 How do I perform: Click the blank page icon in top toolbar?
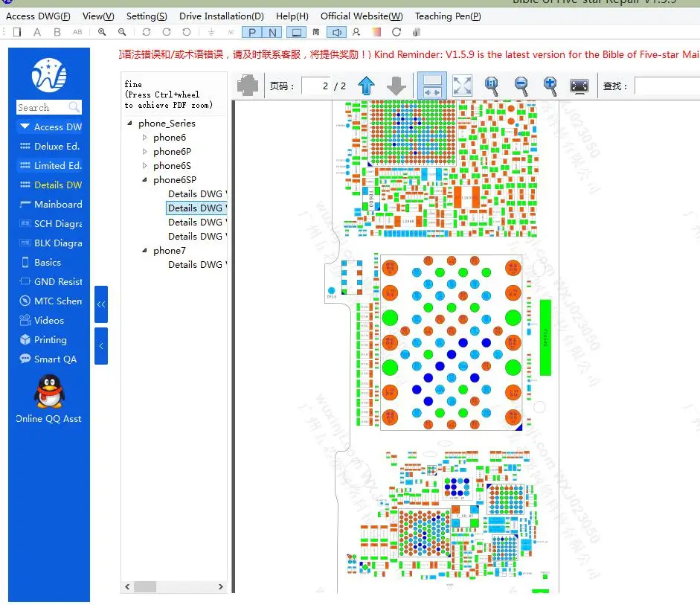pyautogui.click(x=17, y=32)
